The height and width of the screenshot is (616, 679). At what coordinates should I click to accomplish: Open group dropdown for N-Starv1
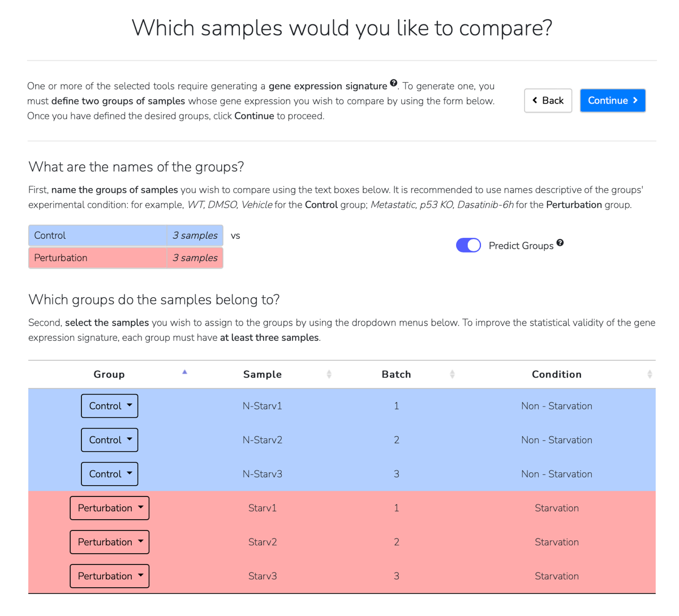[x=110, y=406]
